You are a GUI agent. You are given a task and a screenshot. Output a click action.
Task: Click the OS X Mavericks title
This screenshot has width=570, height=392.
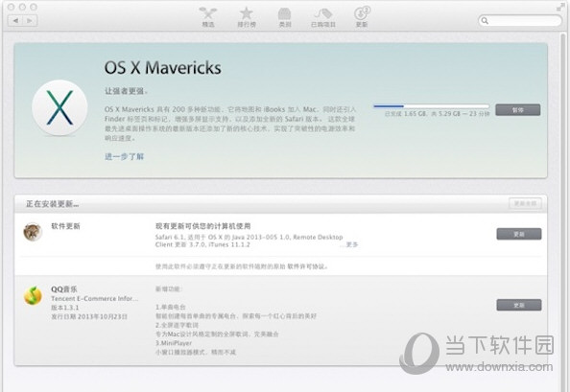tap(163, 68)
